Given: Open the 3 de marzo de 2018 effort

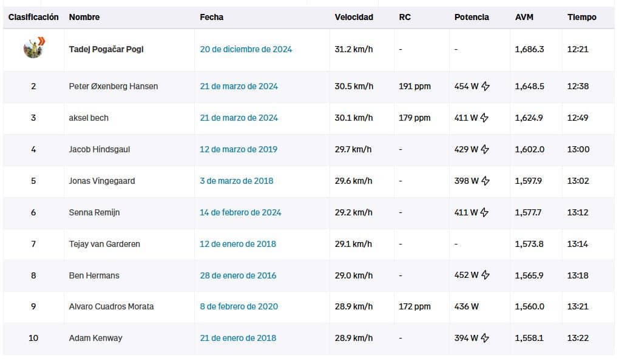Looking at the screenshot, I should [x=236, y=181].
